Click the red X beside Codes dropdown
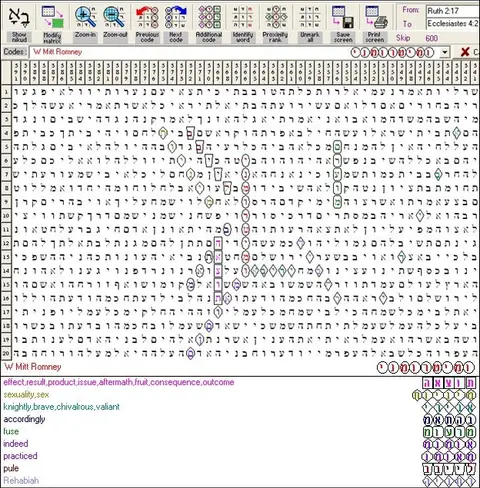The image size is (480, 488). point(465,52)
